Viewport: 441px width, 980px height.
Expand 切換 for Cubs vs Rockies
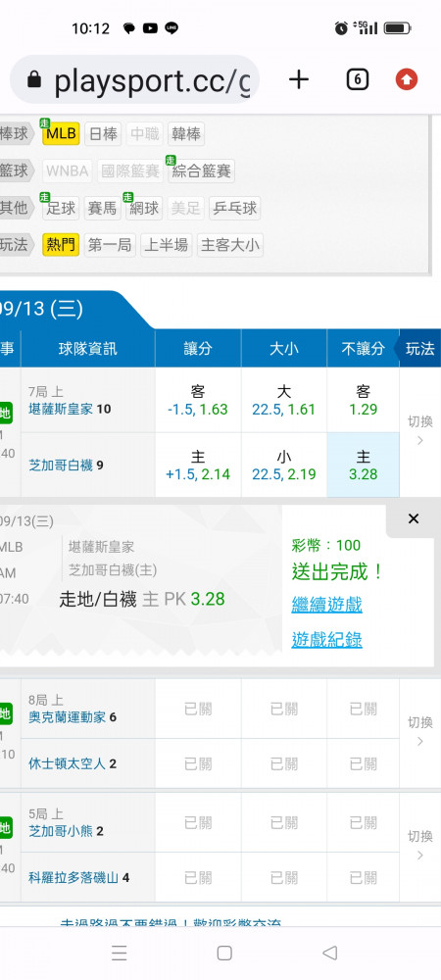[x=419, y=847]
